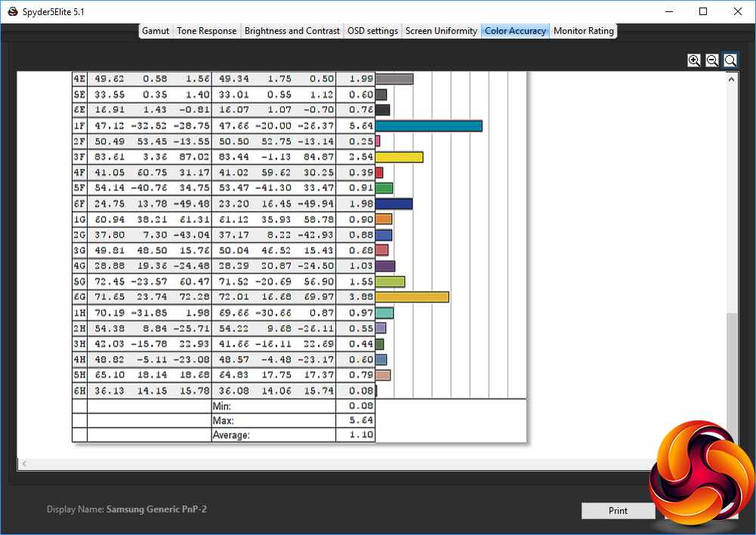Open the Screen Uniformity tab

(441, 31)
